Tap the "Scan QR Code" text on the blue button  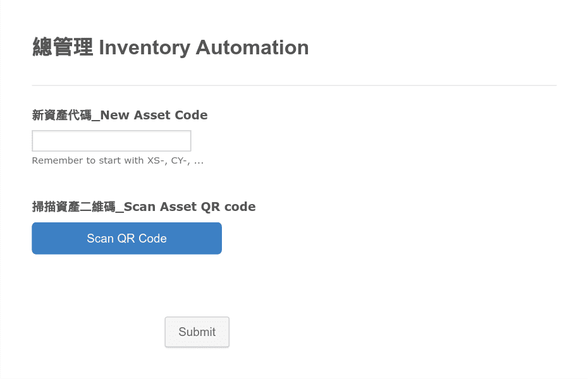click(x=126, y=238)
